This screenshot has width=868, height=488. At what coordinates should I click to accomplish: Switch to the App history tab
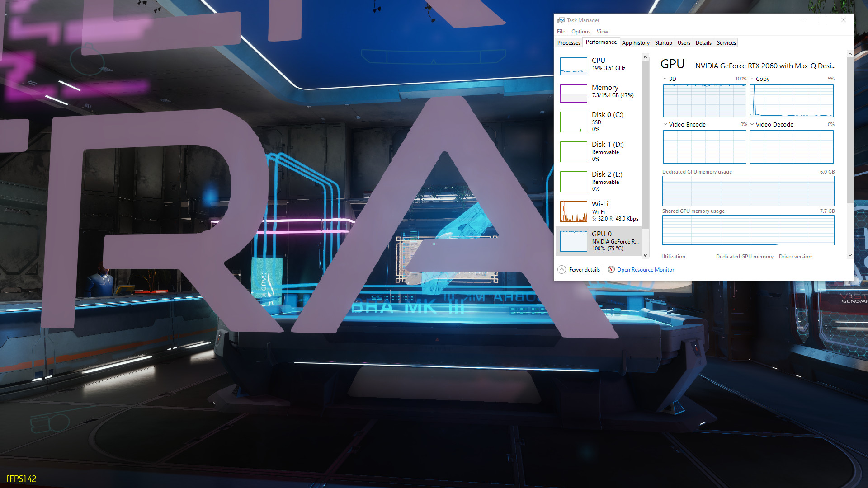636,43
